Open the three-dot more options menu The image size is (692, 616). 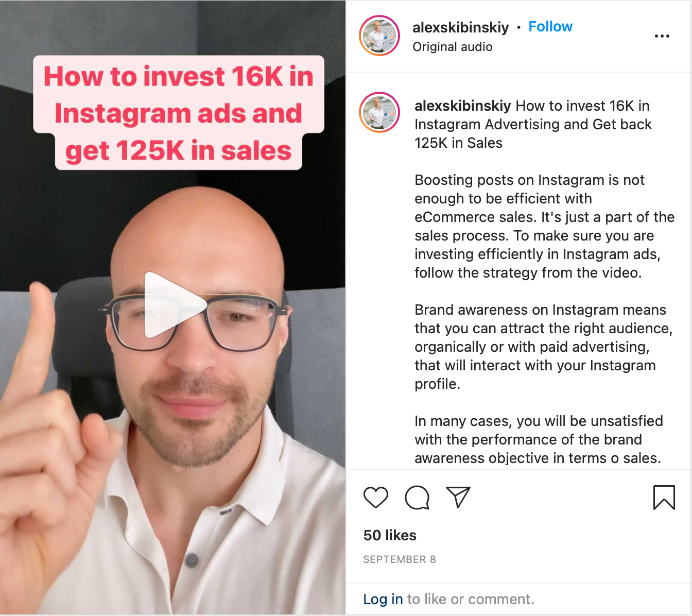point(662,36)
